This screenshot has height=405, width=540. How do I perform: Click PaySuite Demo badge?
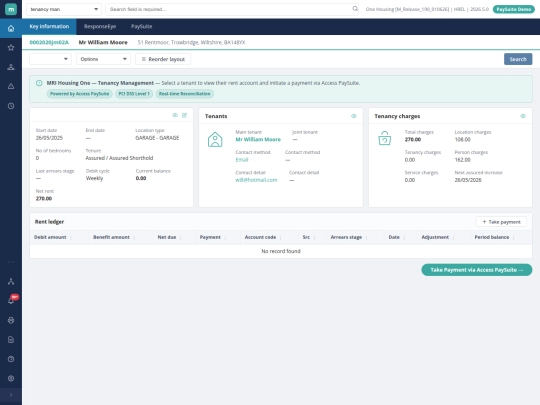coord(513,9)
